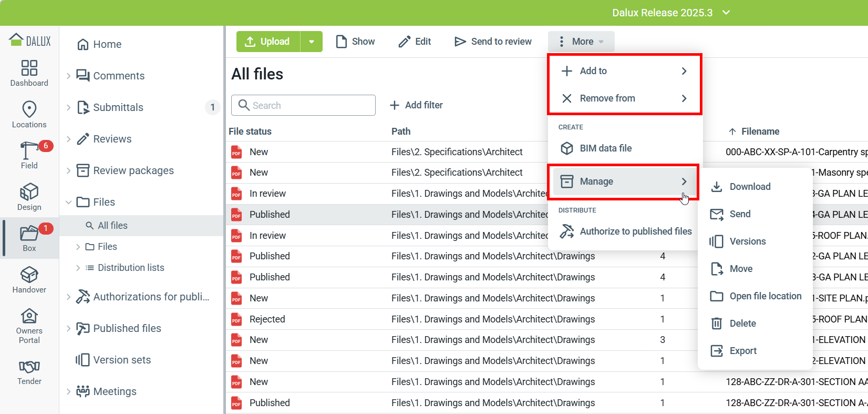The image size is (868, 414).
Task: Select Download from the Manage submenu
Action: click(x=750, y=187)
